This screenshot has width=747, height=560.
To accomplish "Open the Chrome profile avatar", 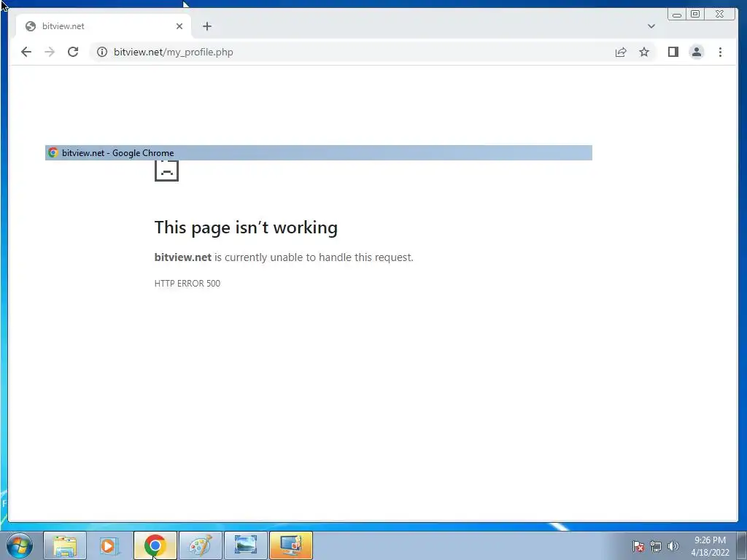I will click(697, 52).
